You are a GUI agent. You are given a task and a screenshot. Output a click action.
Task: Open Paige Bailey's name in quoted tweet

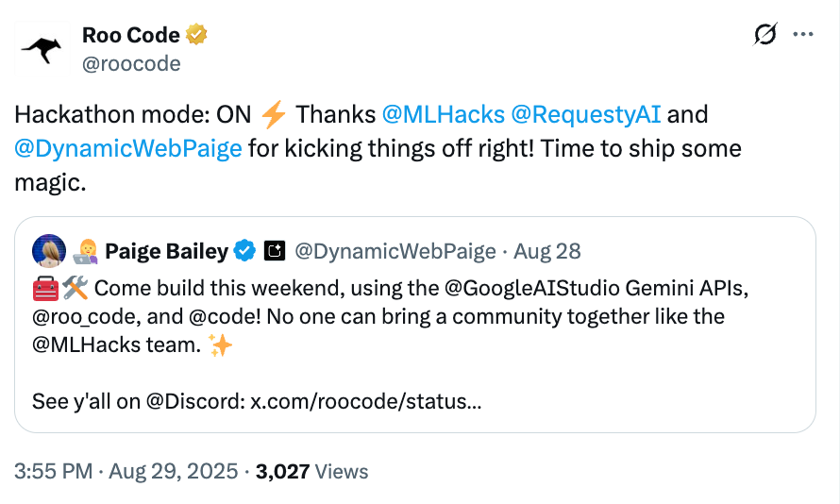(167, 251)
